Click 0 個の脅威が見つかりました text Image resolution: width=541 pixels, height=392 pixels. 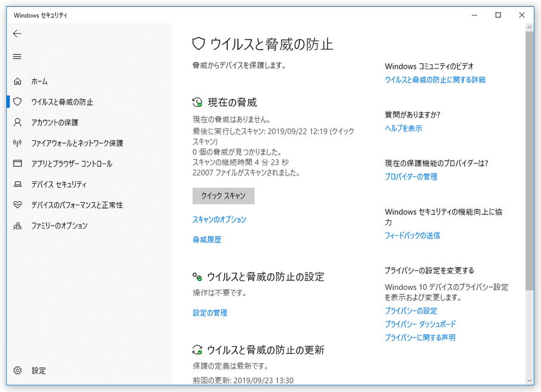(237, 152)
